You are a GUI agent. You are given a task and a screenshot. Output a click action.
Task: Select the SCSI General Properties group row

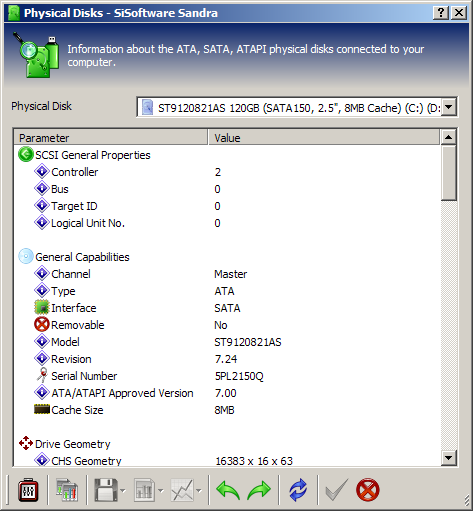[x=227, y=155]
